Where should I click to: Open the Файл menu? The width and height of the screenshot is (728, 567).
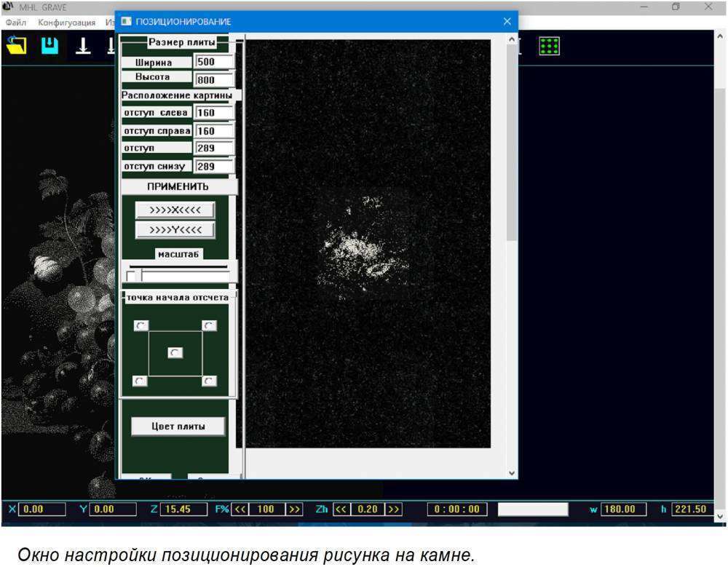(x=15, y=23)
